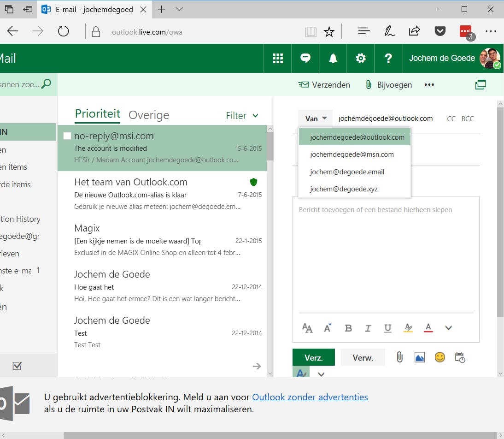
Task: Open the Het team van Outlook.com email
Action: pyautogui.click(x=162, y=194)
